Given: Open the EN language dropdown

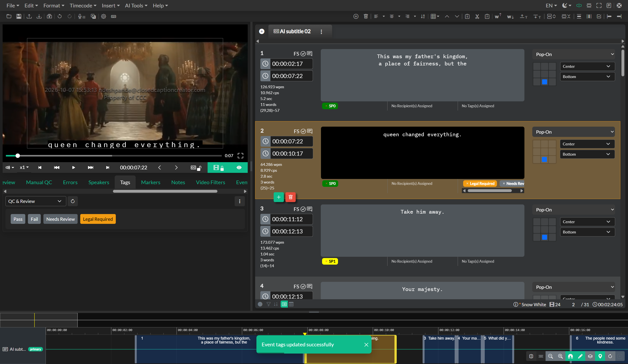Looking at the screenshot, I should pyautogui.click(x=551, y=5).
